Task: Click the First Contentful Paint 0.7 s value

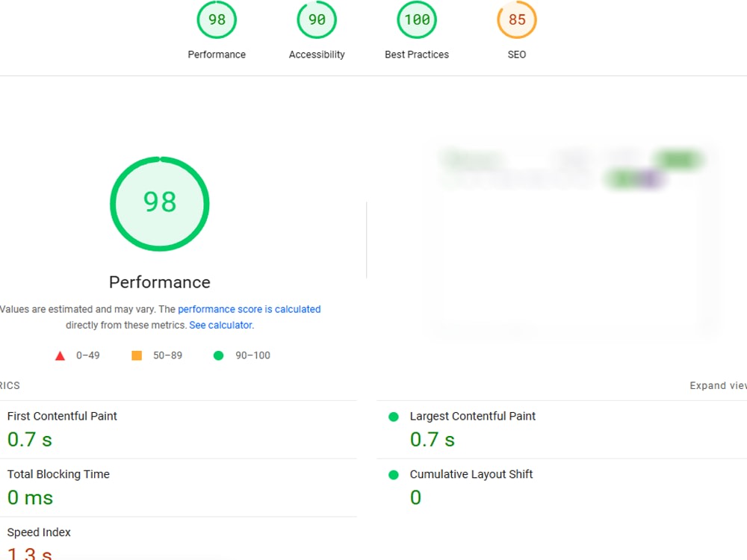Action: tap(30, 440)
